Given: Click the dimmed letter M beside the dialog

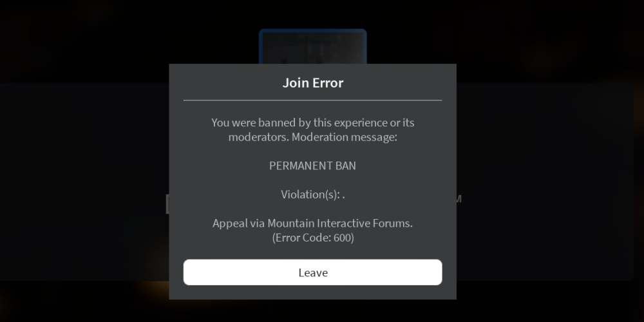Looking at the screenshot, I should 459,199.
